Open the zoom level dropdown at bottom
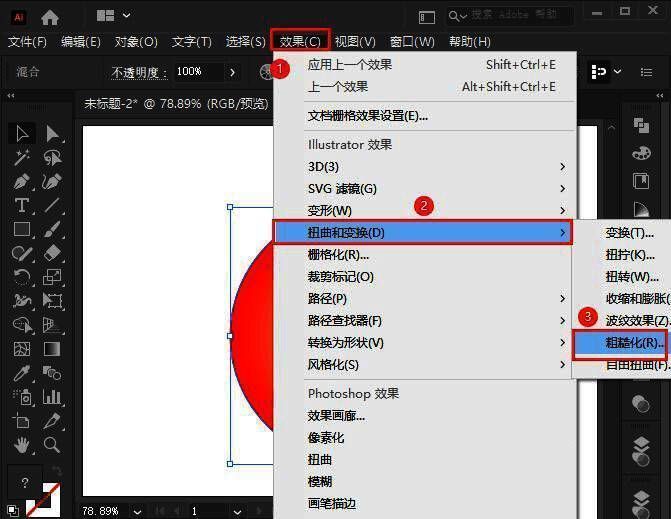This screenshot has width=671, height=519. 137,512
